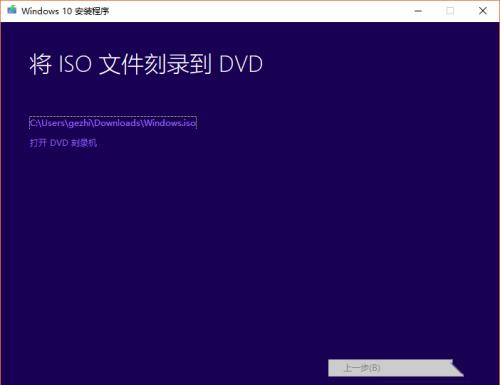
Task: Click the Windows 10 setup title bar icon
Action: click(12, 10)
